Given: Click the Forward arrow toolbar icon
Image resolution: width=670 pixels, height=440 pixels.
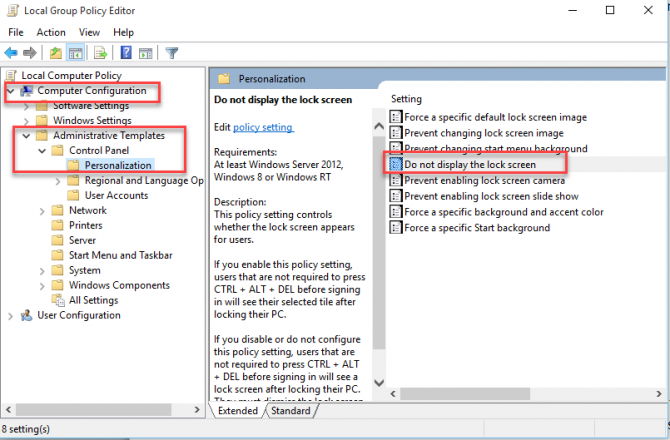Looking at the screenshot, I should pyautogui.click(x=29, y=53).
